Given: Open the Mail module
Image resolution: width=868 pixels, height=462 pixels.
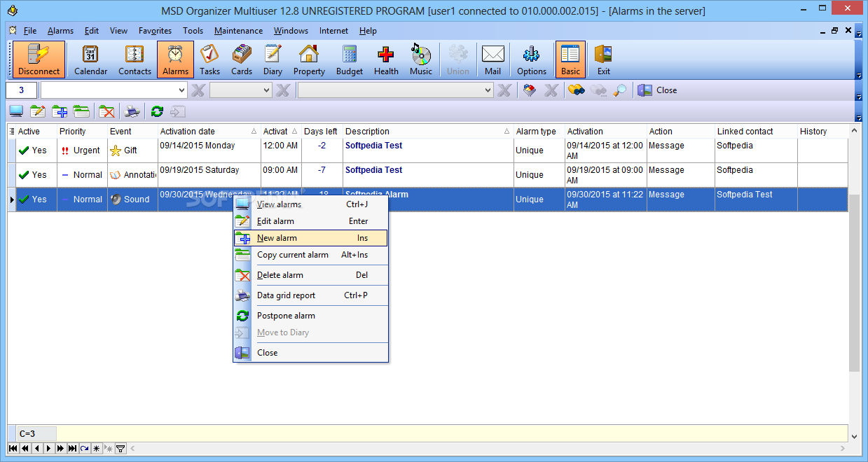Looking at the screenshot, I should tap(492, 59).
